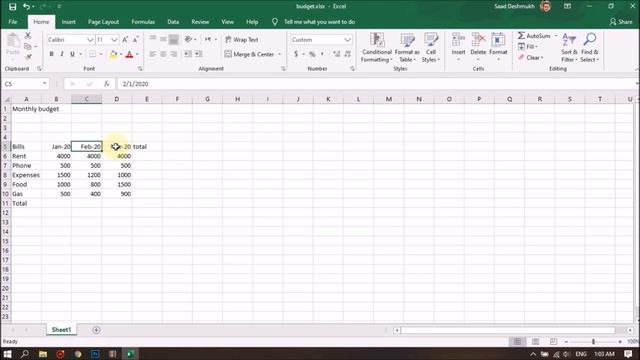Expand the Merge & Center dropdown arrow

click(x=280, y=54)
